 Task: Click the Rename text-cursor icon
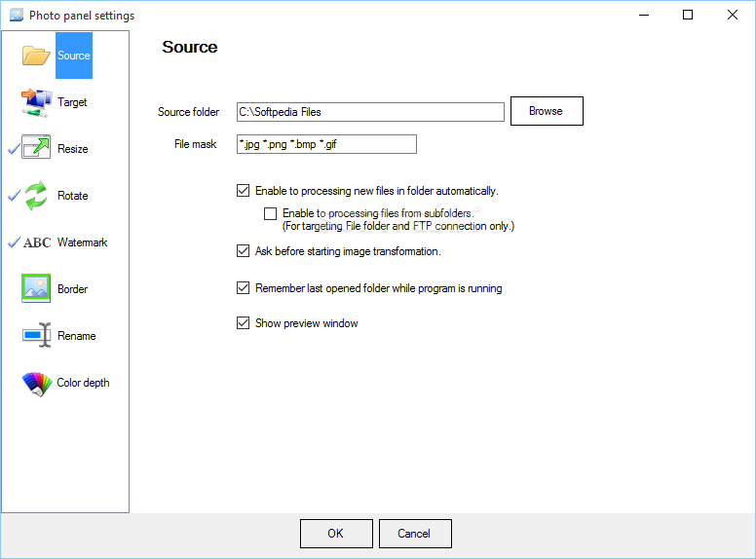(37, 335)
